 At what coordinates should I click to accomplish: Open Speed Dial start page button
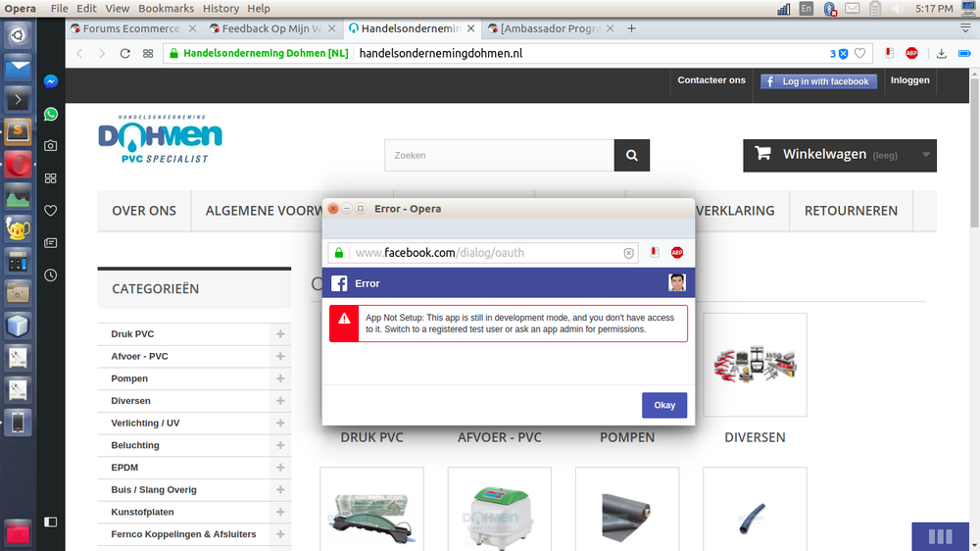pos(148,53)
